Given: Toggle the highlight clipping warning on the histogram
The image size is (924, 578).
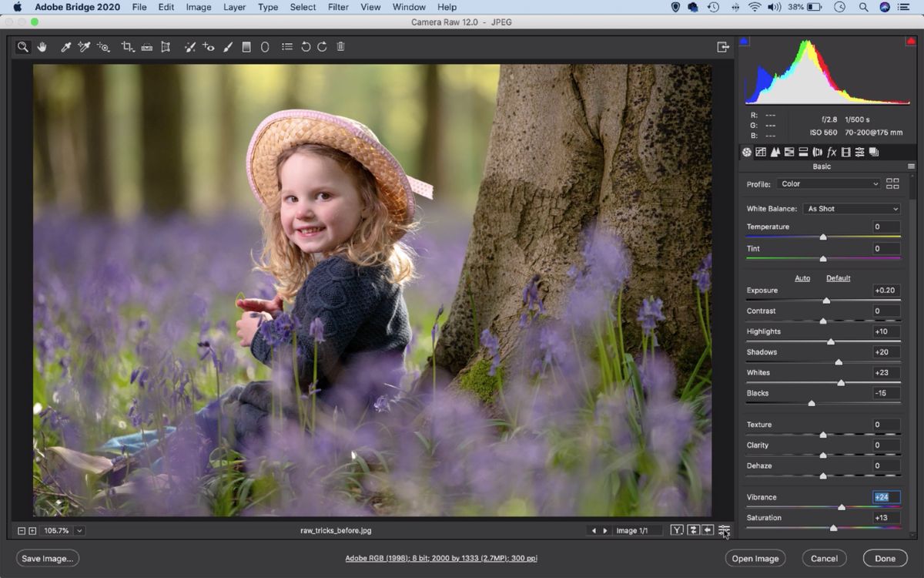Looking at the screenshot, I should coord(910,42).
